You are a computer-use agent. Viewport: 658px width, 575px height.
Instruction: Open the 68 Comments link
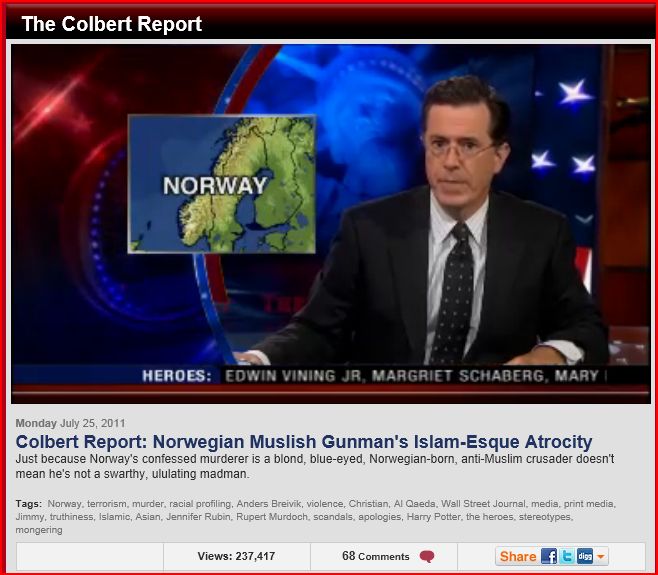click(x=376, y=556)
